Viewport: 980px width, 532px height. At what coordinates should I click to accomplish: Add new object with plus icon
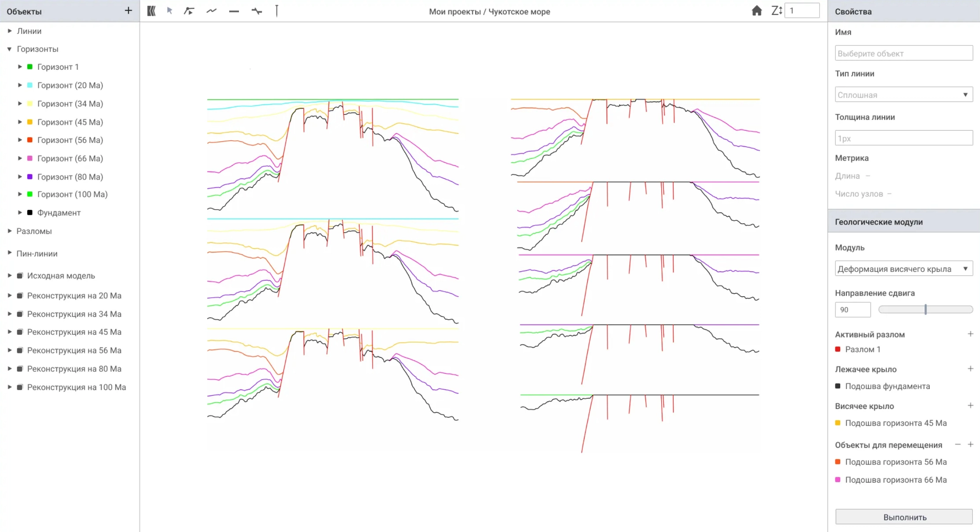[128, 11]
